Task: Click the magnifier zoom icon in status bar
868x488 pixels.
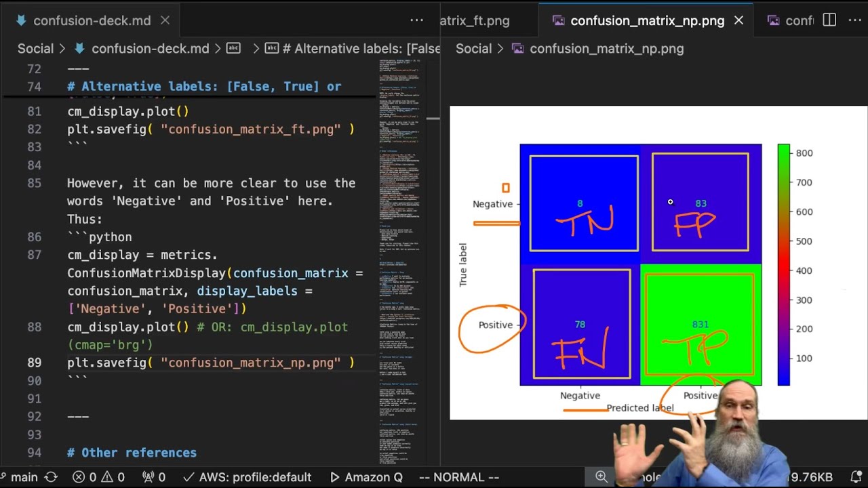Action: 601,477
